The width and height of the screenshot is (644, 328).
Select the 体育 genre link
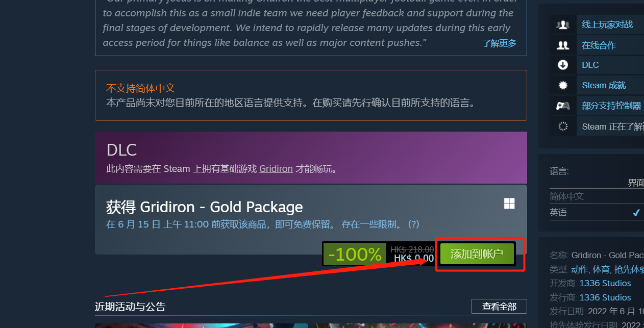click(x=601, y=269)
